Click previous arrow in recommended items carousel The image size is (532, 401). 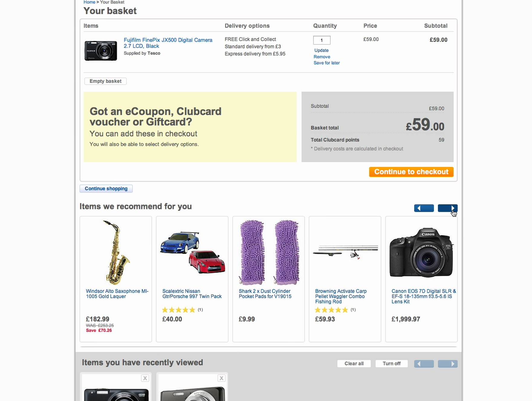(424, 208)
